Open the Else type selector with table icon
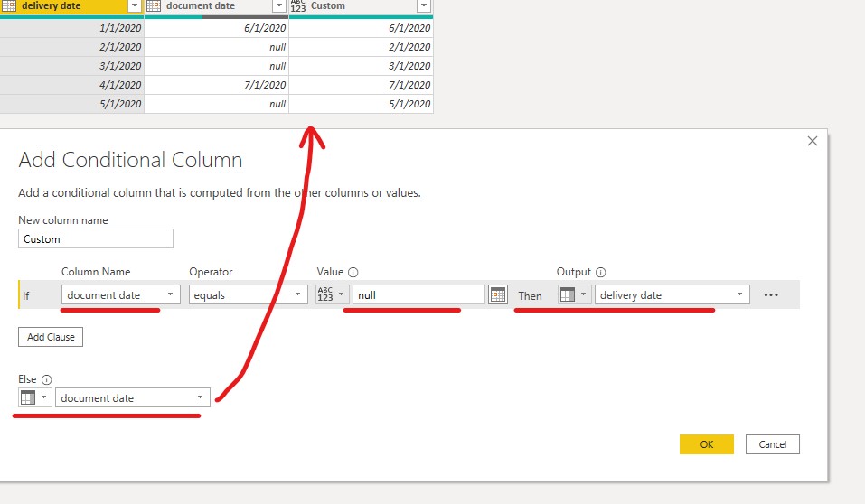 [34, 397]
